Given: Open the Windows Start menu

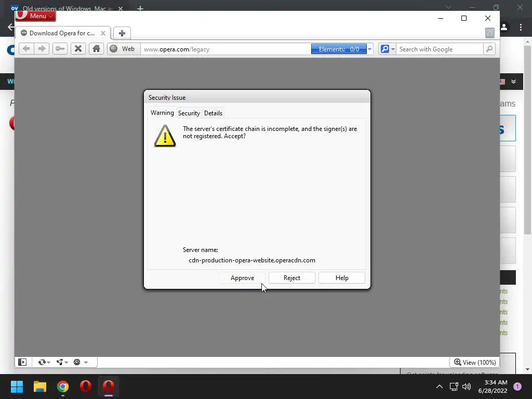Looking at the screenshot, I should [17, 387].
